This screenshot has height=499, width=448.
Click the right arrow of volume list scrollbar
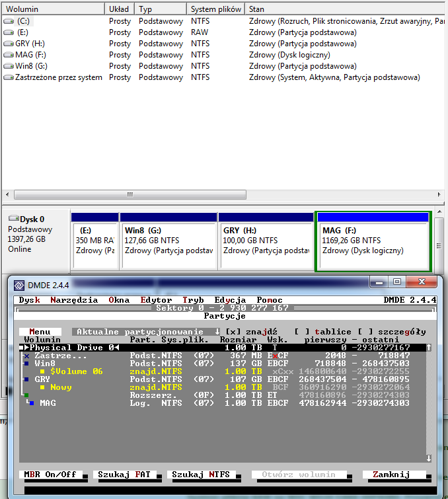[439, 194]
